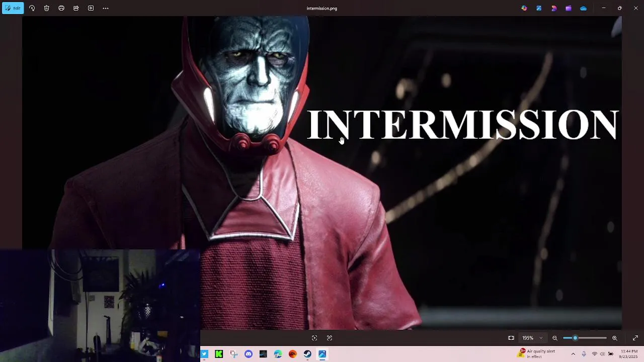This screenshot has width=644, height=362.
Task: Open the Wi-Fi network tray icon
Action: (594, 354)
